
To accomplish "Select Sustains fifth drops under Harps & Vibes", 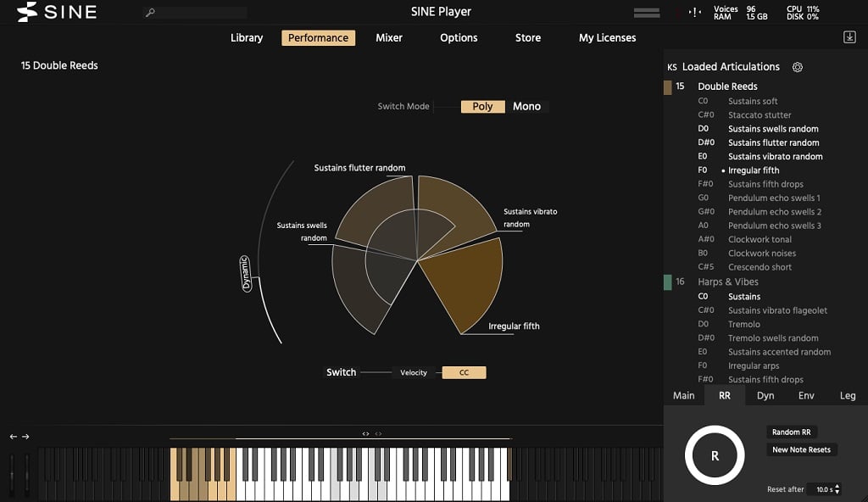I will tap(765, 380).
